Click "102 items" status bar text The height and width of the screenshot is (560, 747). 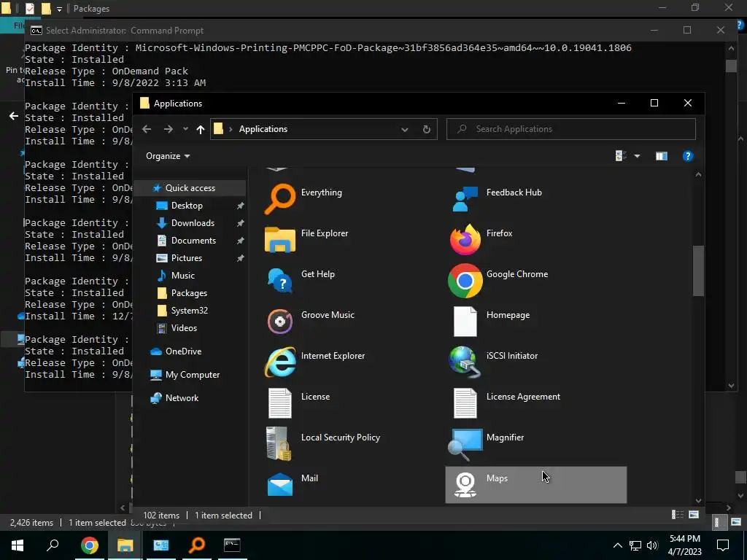[161, 516]
